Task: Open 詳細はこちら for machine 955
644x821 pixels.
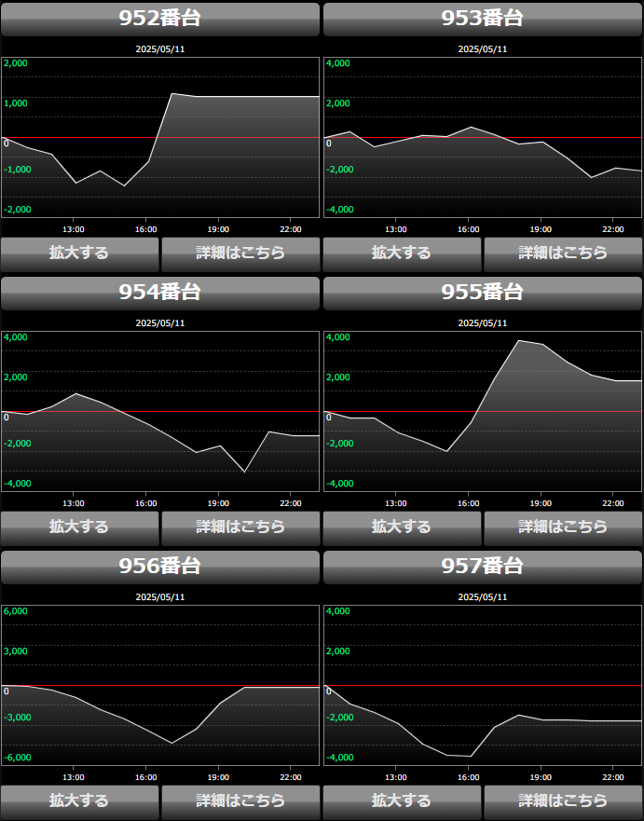Action: pyautogui.click(x=563, y=528)
